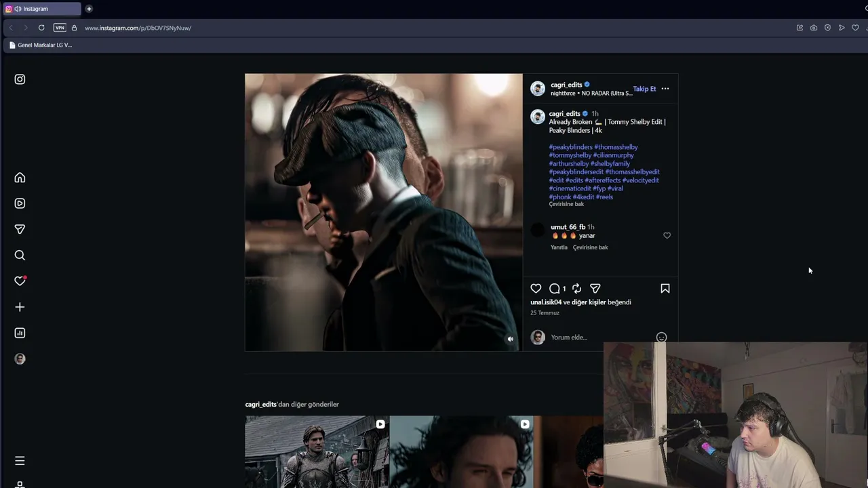The height and width of the screenshot is (488, 868).
Task: Open Instagram home via logo icon
Action: [x=20, y=79]
